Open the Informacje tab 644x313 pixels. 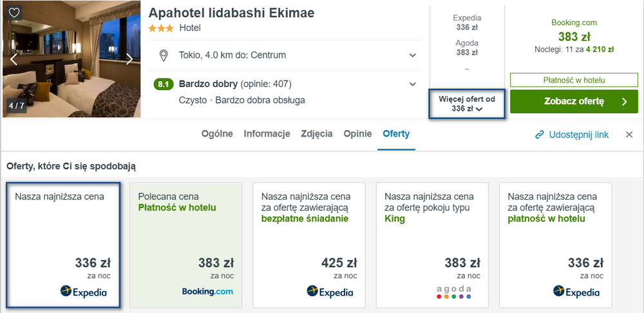[267, 134]
